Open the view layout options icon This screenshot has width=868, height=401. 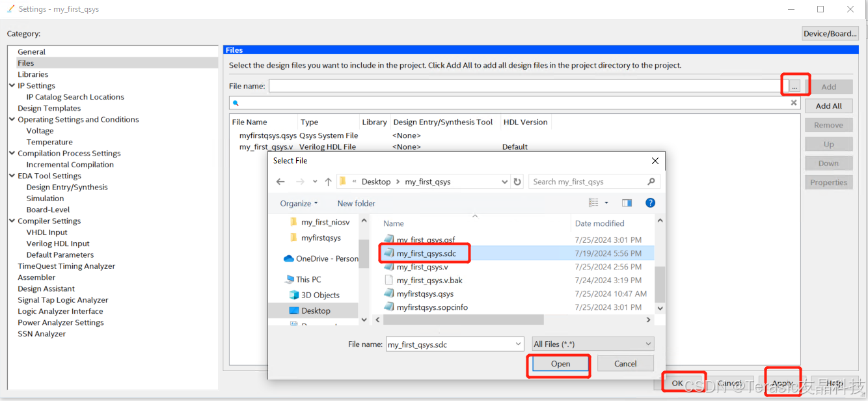593,203
